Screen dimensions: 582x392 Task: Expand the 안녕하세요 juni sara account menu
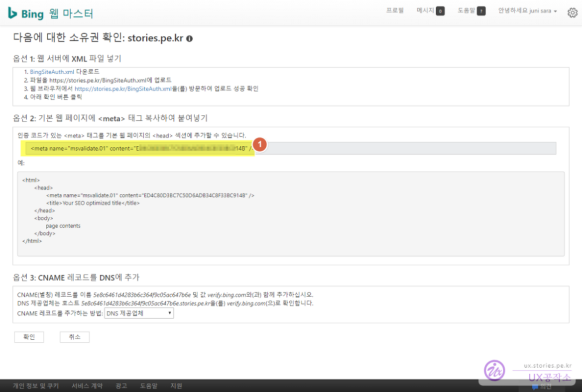(527, 11)
